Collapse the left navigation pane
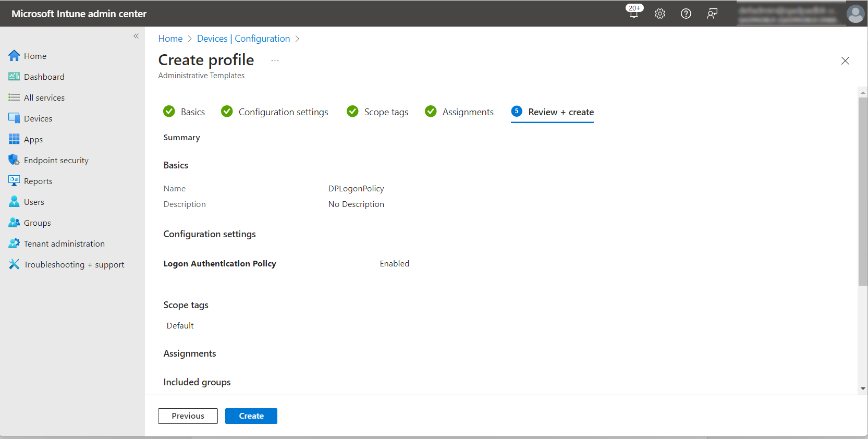Screen dimensions: 868x439 [x=136, y=36]
